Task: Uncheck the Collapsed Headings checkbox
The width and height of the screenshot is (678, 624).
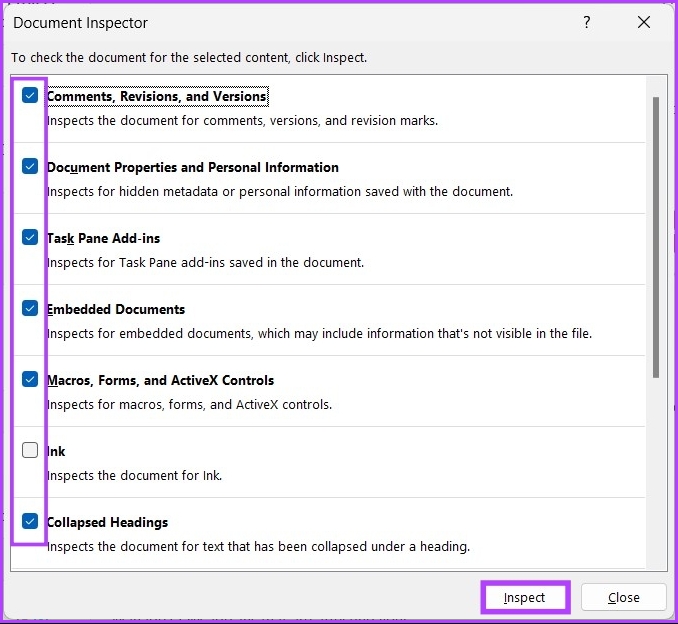Action: click(30, 522)
